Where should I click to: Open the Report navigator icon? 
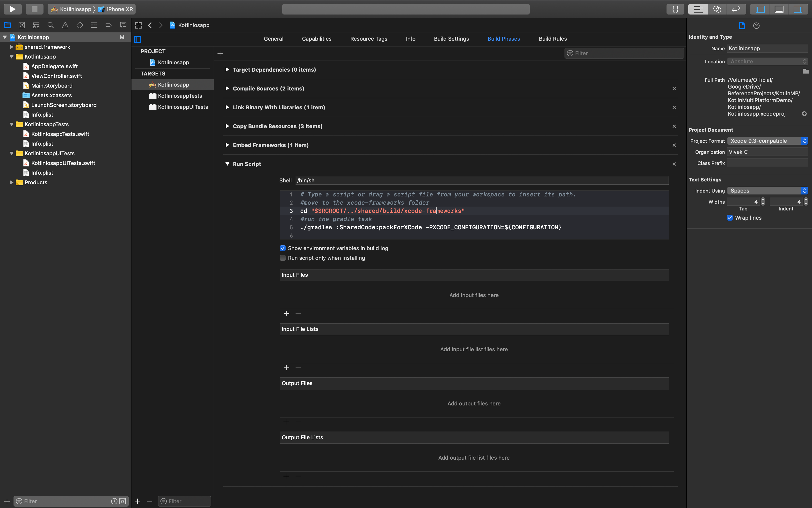[123, 25]
